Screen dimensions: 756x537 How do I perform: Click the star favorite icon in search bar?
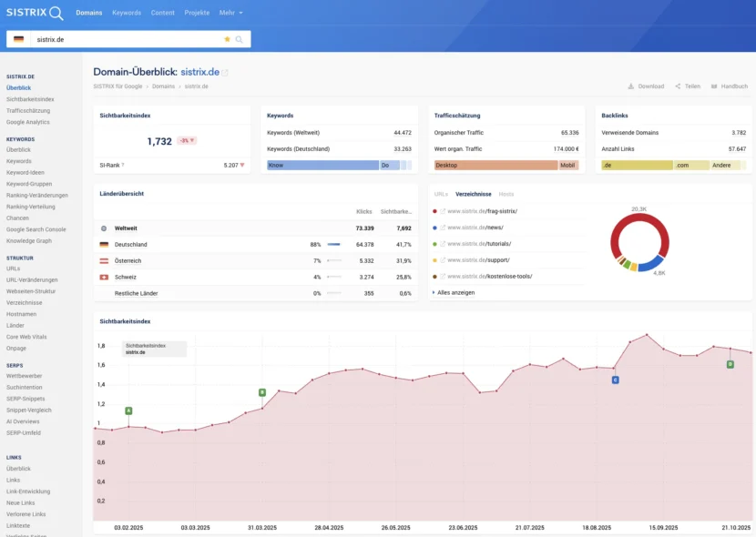point(228,39)
